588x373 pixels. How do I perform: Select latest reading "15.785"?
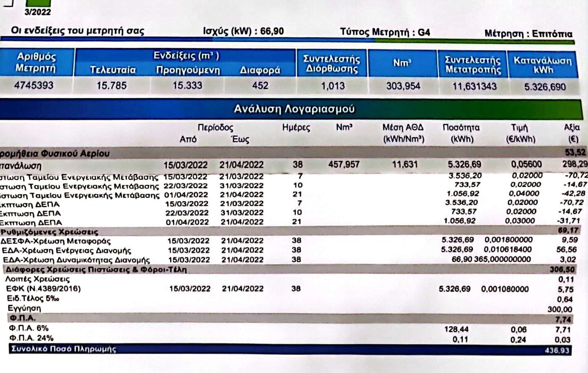(112, 86)
